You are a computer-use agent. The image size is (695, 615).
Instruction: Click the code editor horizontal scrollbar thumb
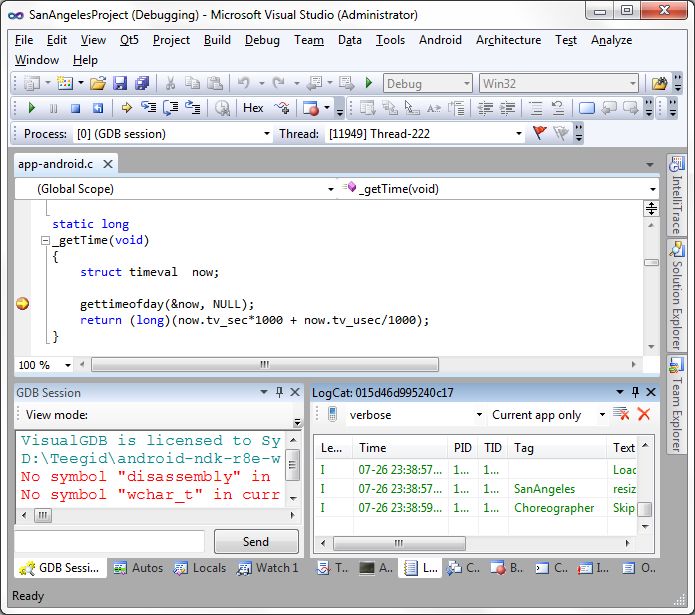coord(265,365)
